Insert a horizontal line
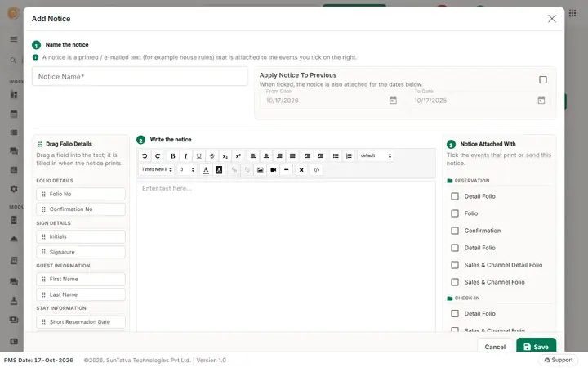The height and width of the screenshot is (368, 588). (x=287, y=170)
